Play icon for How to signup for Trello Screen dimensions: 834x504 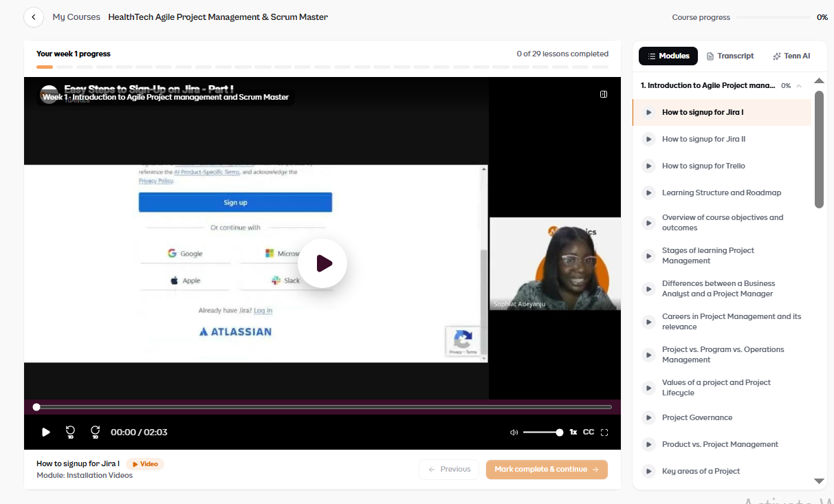(x=648, y=166)
